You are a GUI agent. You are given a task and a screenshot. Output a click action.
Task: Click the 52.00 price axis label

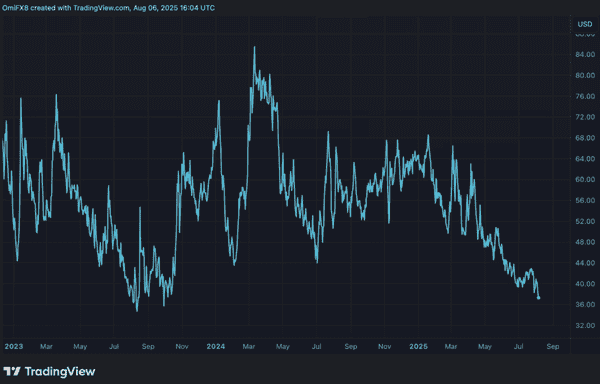click(585, 221)
